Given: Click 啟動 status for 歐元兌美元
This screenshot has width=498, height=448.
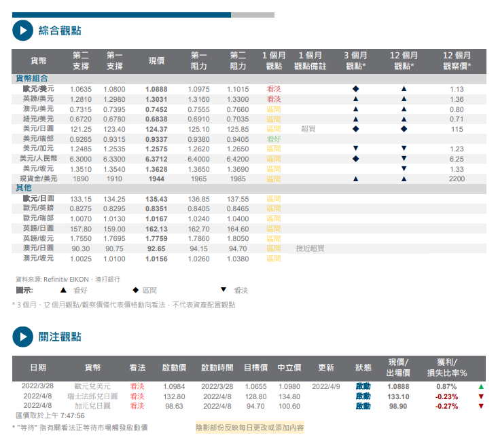Looking at the screenshot, I should [x=363, y=386].
